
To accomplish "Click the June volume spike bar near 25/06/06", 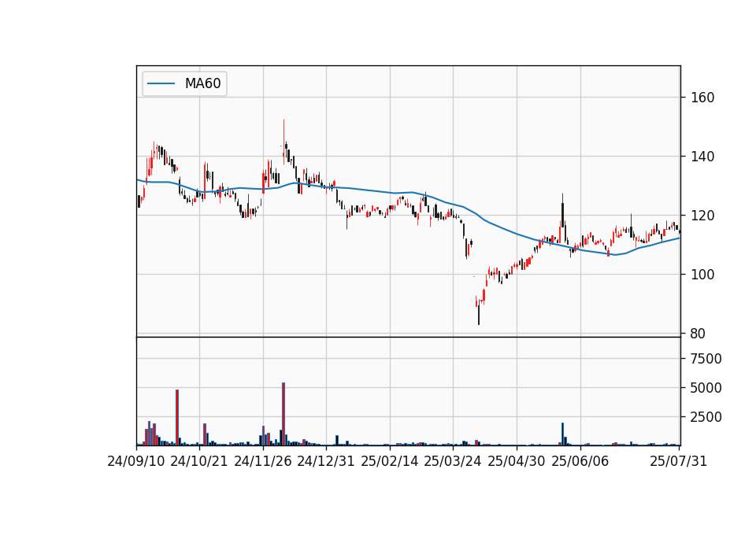I will [x=562, y=434].
